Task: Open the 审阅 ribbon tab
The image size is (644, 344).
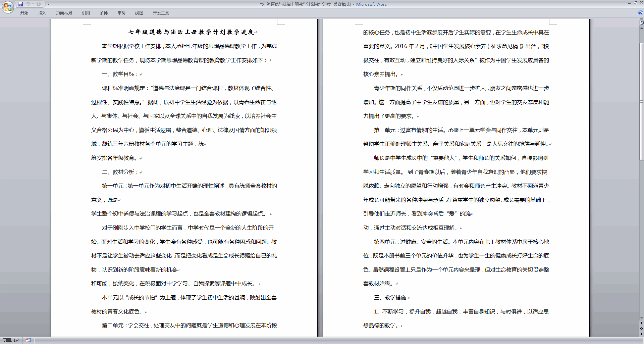Action: pyautogui.click(x=121, y=13)
